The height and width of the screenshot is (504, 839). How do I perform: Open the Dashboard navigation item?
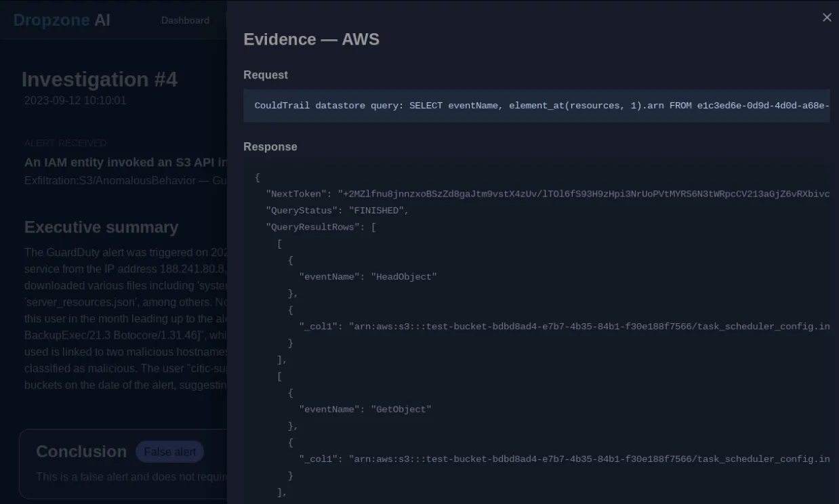click(x=185, y=20)
